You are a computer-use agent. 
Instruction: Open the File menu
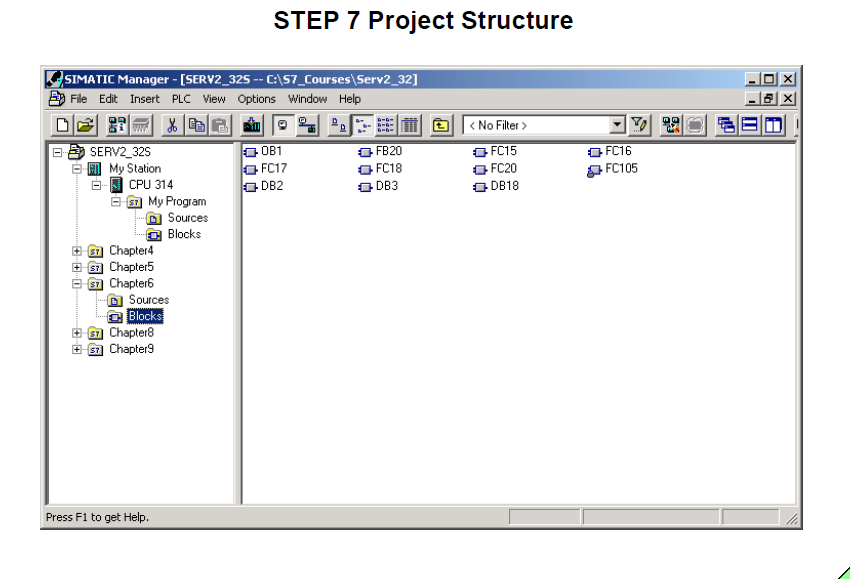79,99
